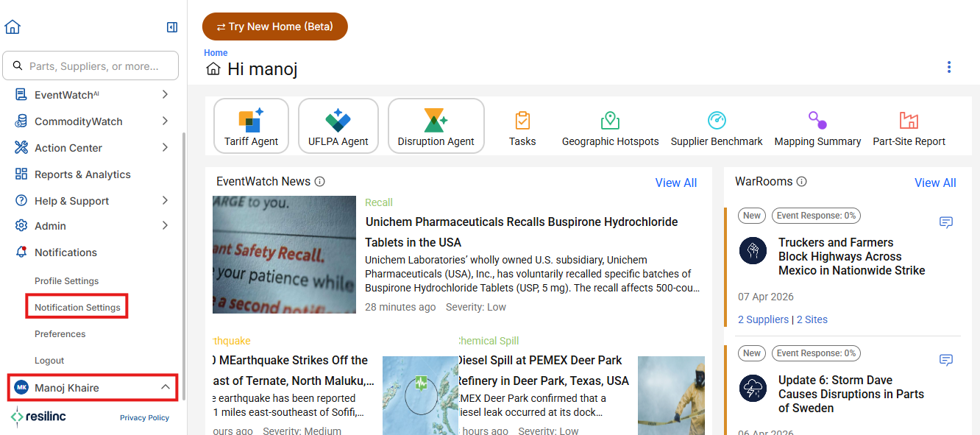
Task: Collapse the sidebar panel using top icon
Action: 172,27
